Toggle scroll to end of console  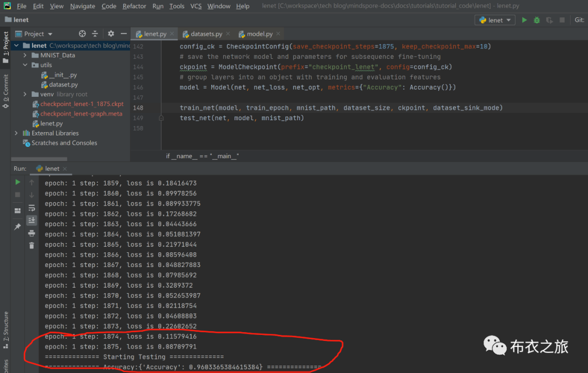pos(32,220)
